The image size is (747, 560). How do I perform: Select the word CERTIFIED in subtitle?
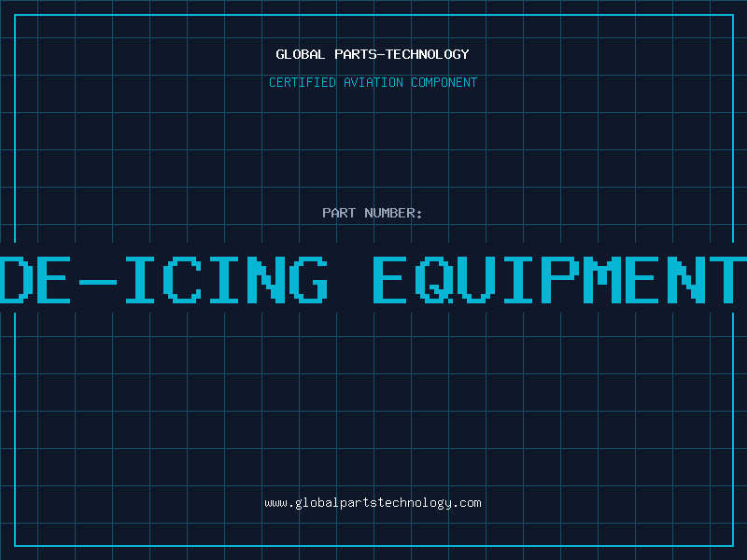coord(303,82)
